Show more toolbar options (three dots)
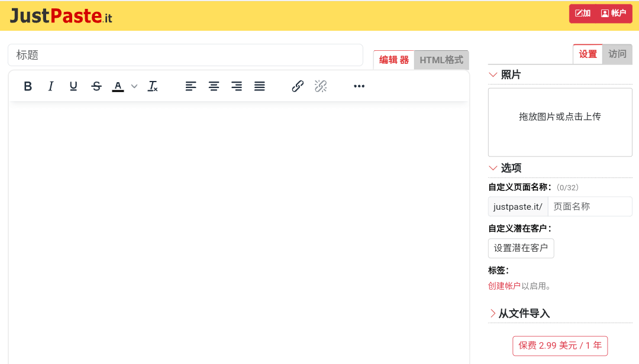639x364 pixels. [x=359, y=86]
